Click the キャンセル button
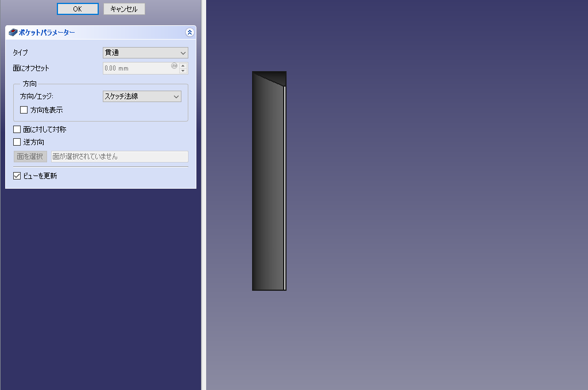Viewport: 588px width, 390px height. pos(124,9)
